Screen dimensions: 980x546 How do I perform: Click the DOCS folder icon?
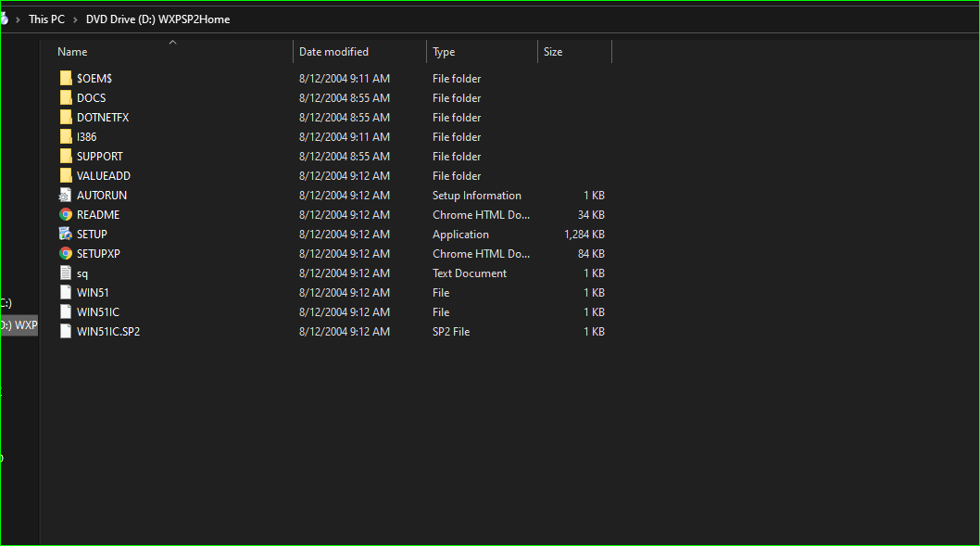[66, 97]
